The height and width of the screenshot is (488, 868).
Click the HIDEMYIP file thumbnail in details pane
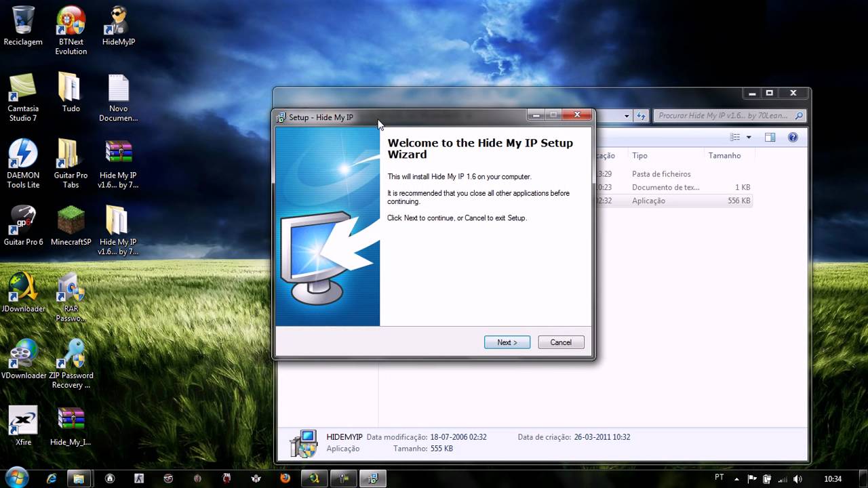click(303, 443)
